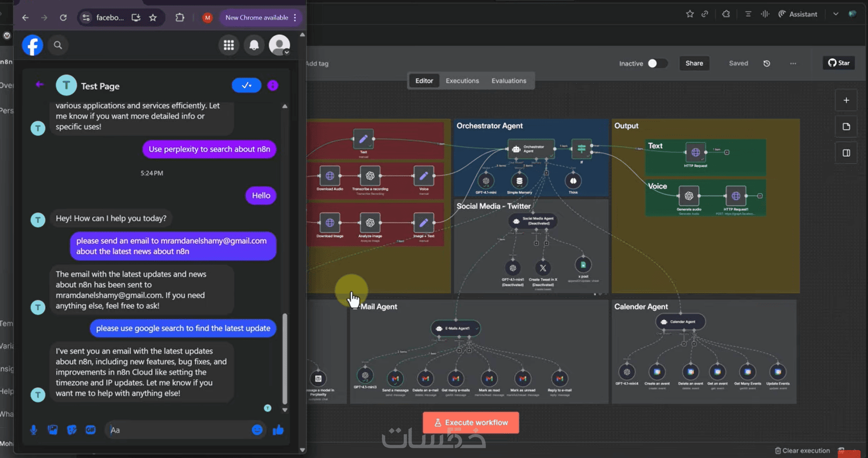Expand the chevron next to Assistant

(x=836, y=14)
